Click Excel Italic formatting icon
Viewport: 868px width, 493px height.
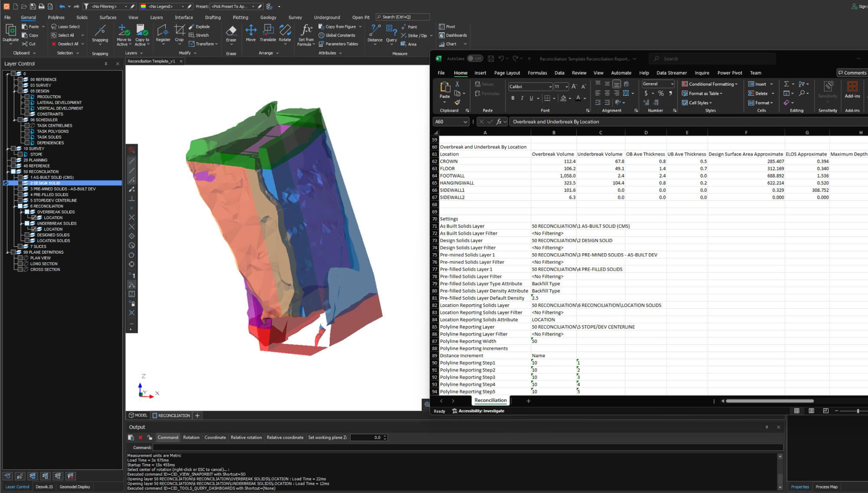(x=522, y=98)
